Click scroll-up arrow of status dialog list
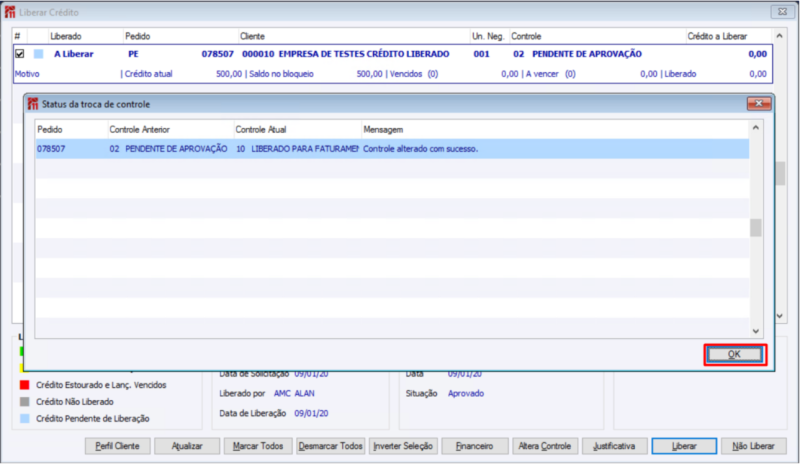The image size is (800, 464). point(756,128)
